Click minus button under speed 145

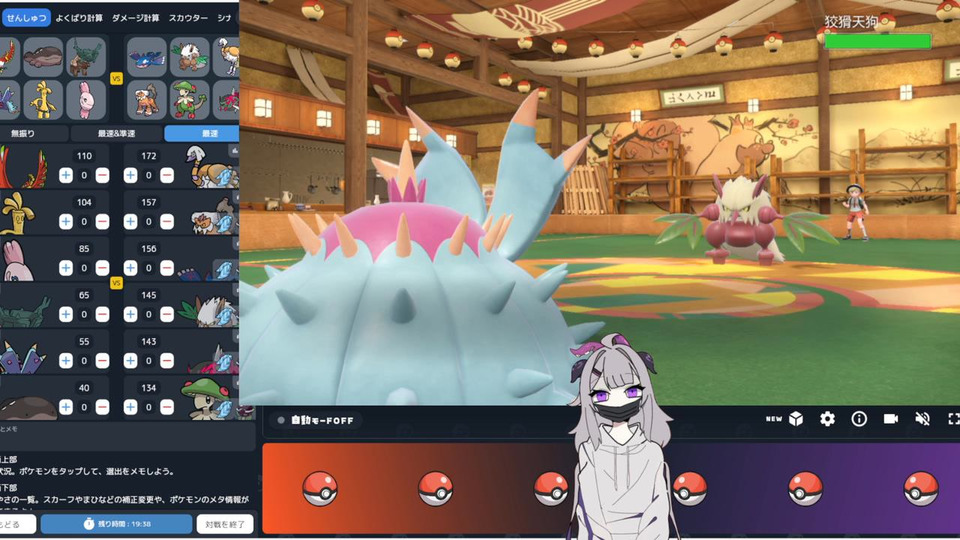tap(167, 315)
